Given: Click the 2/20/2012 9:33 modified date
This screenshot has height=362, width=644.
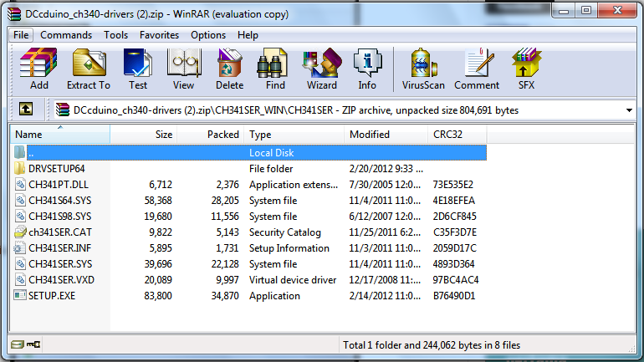Looking at the screenshot, I should (x=386, y=169).
